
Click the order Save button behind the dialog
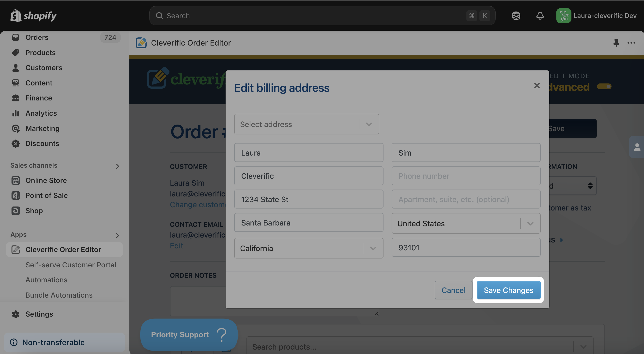pyautogui.click(x=572, y=128)
